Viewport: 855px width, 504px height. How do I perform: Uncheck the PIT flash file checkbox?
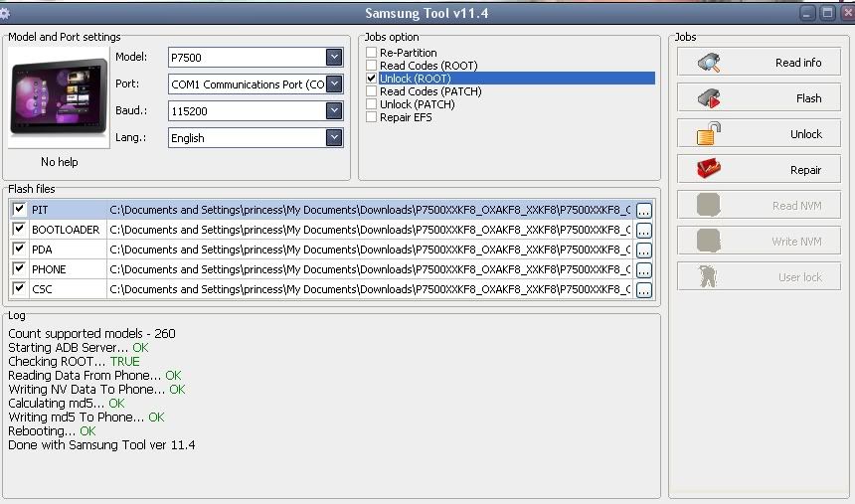(x=19, y=209)
